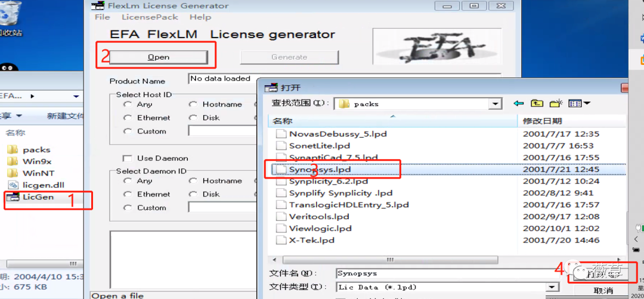This screenshot has height=299, width=644.
Task: Expand the file type dropdown Lic Data (*.lpd)
Action: [553, 287]
